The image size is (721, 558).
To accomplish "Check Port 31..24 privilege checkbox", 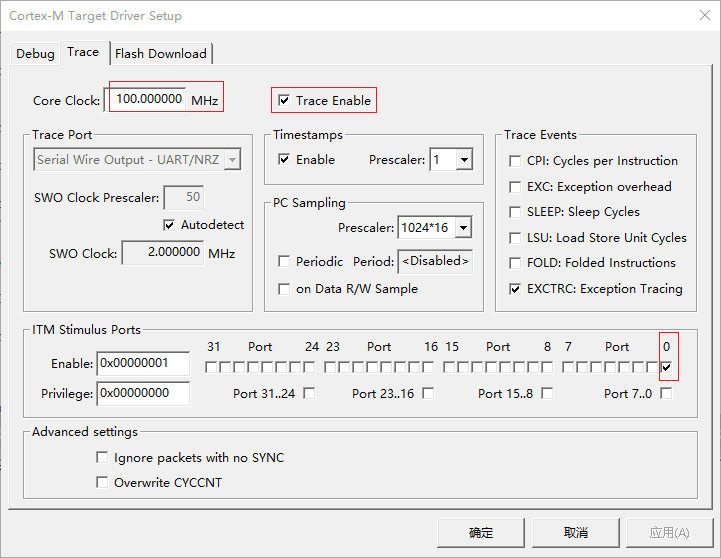I will coord(309,393).
